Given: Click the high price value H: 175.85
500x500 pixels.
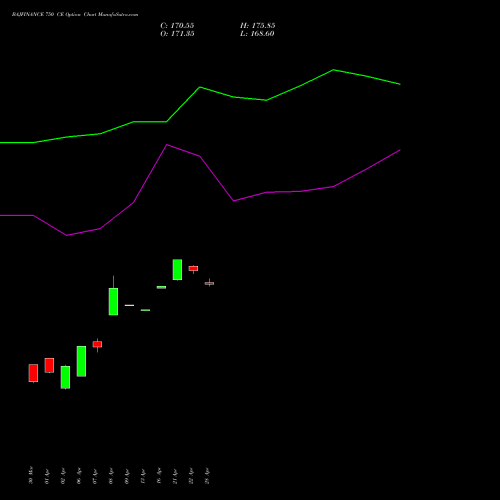Looking at the screenshot, I should pos(257,26).
